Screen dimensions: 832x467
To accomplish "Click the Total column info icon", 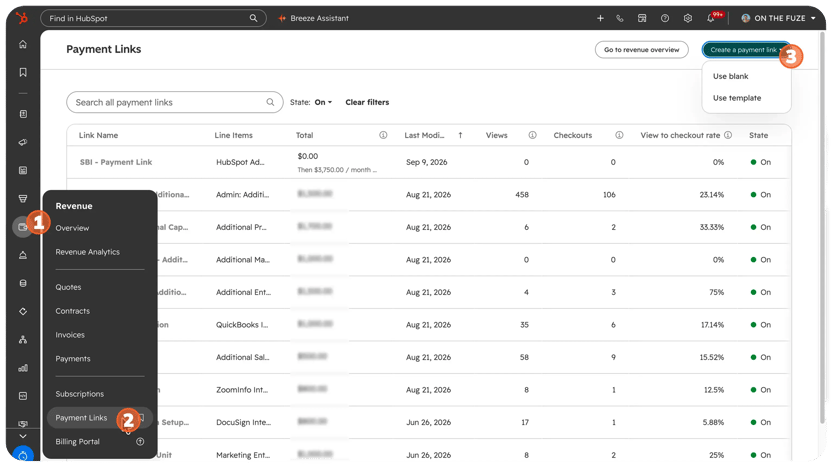I will [x=383, y=135].
